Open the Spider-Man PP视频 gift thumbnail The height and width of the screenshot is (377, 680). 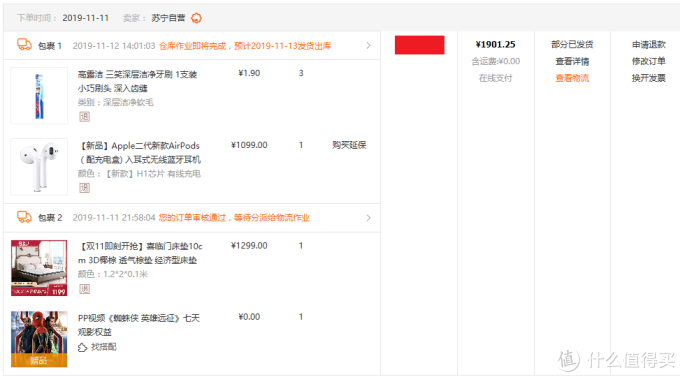(39, 339)
